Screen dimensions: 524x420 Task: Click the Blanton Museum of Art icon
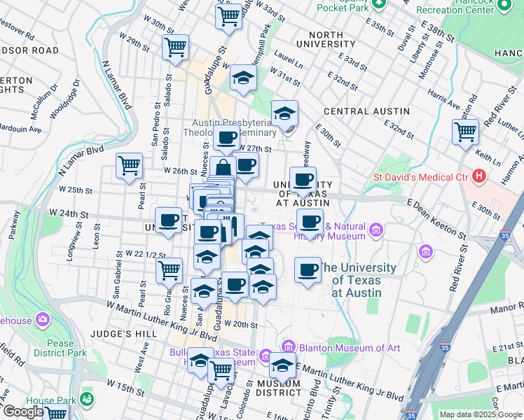[289, 346]
